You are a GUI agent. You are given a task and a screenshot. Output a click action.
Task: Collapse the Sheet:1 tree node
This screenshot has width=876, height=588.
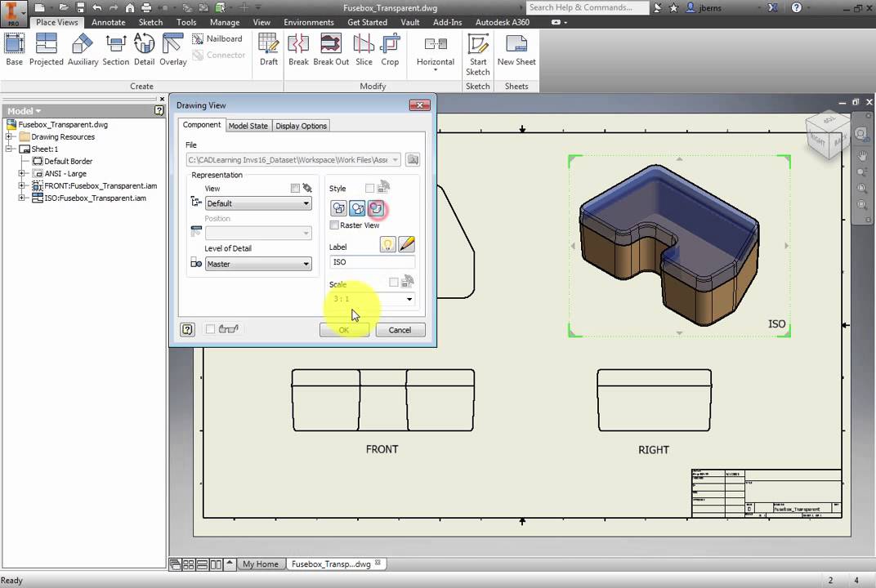9,149
